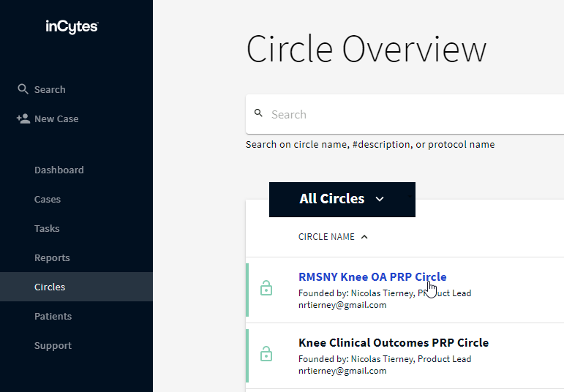Click the lock icon for RMSNY Knee circle
564x392 pixels.
tap(266, 289)
